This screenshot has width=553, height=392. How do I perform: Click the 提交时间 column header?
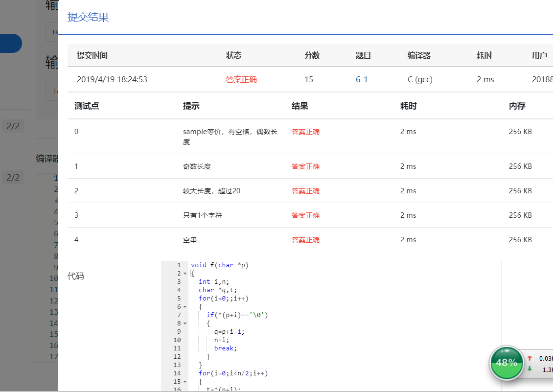click(92, 55)
